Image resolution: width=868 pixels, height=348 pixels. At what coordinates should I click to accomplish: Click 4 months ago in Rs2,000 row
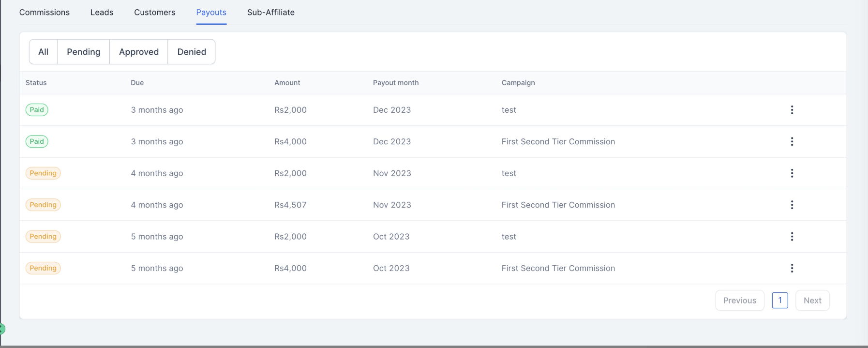point(157,173)
